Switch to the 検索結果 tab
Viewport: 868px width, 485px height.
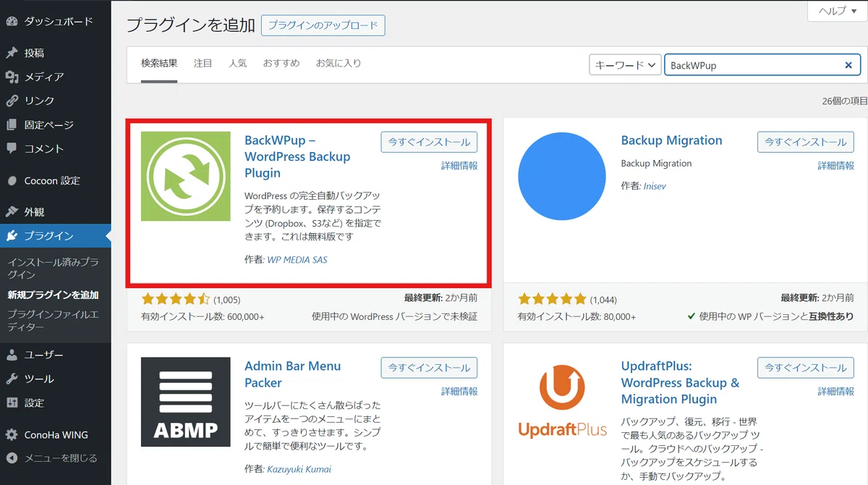tap(159, 64)
